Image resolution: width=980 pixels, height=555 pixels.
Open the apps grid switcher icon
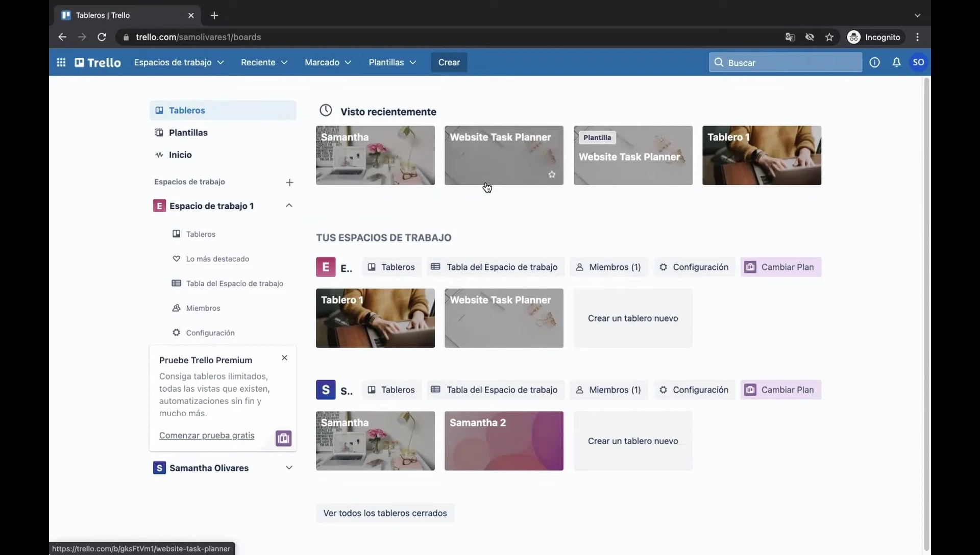click(x=61, y=62)
